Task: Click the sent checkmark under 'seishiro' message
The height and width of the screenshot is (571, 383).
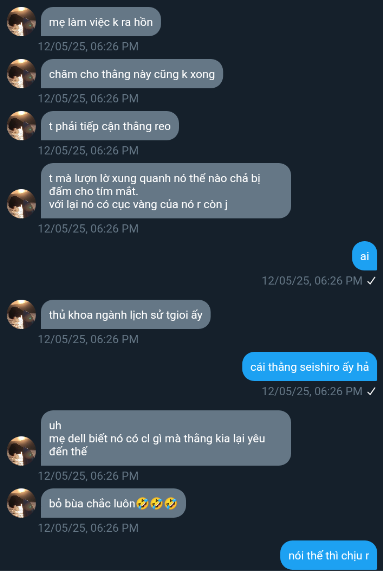Action: click(371, 391)
